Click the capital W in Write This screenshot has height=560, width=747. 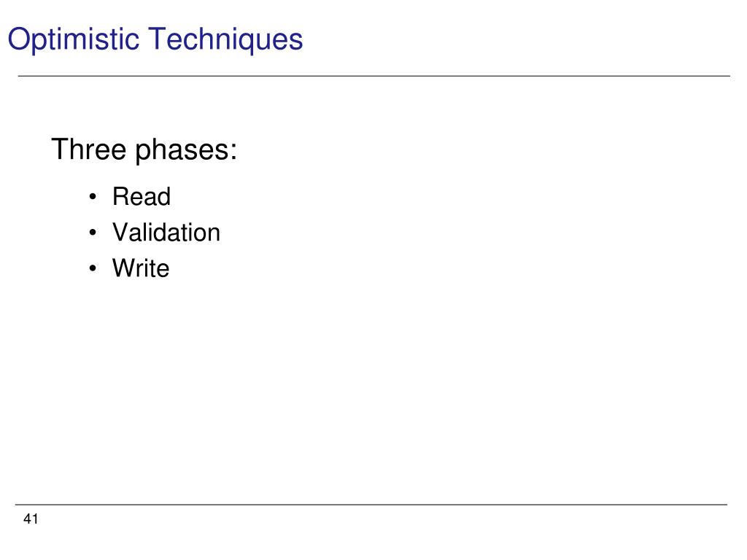pyautogui.click(x=124, y=268)
